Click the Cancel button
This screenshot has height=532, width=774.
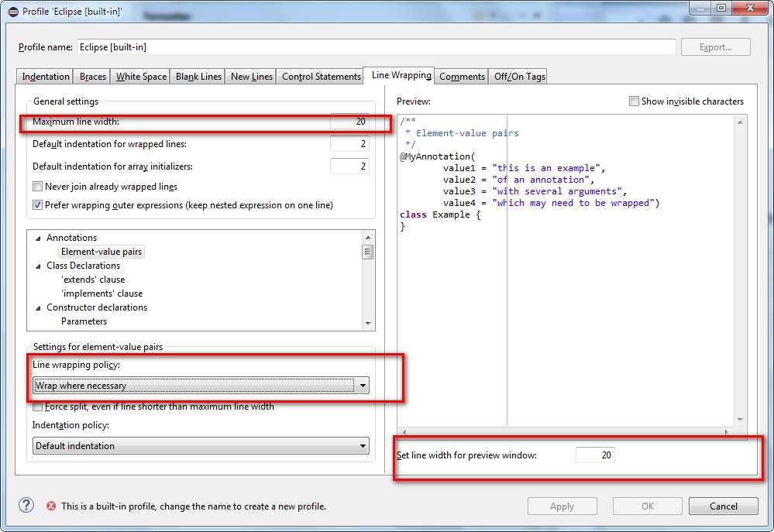point(723,506)
